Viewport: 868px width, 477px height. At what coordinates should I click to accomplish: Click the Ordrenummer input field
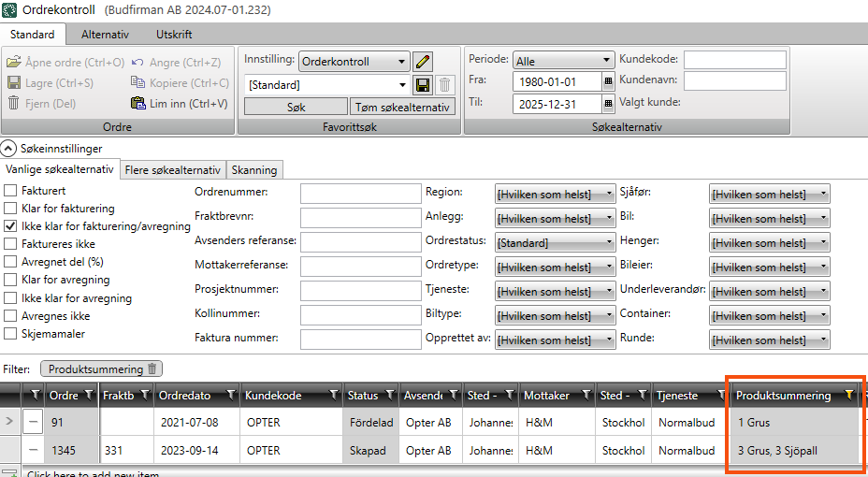coord(361,193)
